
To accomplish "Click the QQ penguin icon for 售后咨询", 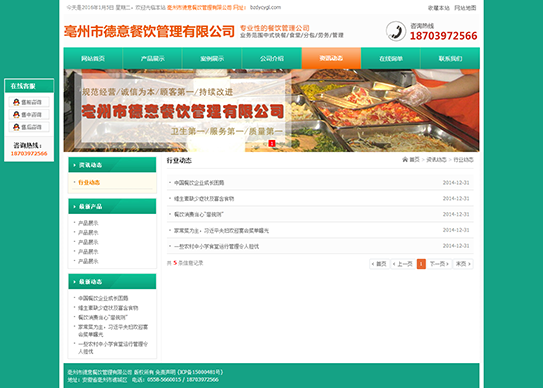I will pyautogui.click(x=16, y=127).
